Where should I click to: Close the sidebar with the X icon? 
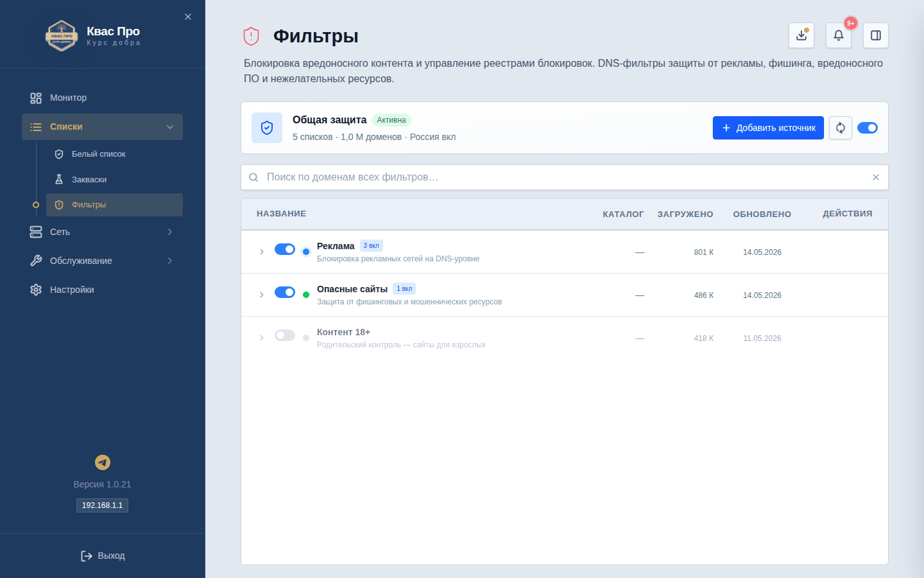coord(188,17)
